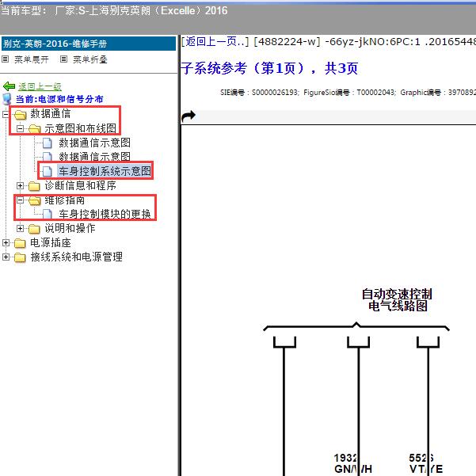This screenshot has height=476, width=476.
Task: Click the black curved arrow icon
Action: [188, 116]
